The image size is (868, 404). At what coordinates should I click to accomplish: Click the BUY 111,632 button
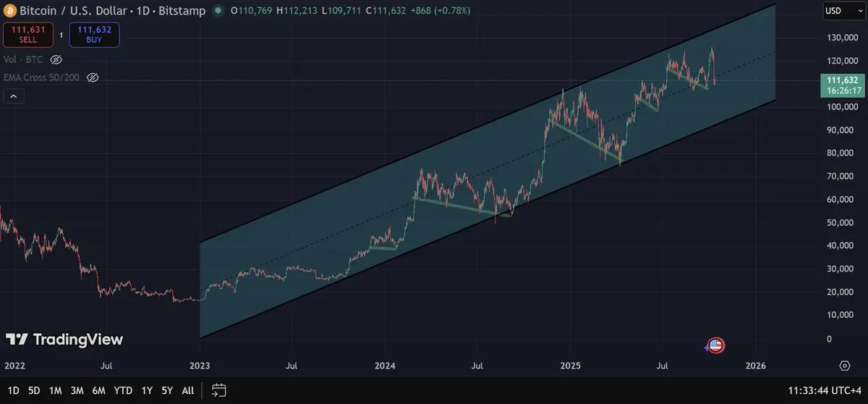[x=95, y=34]
